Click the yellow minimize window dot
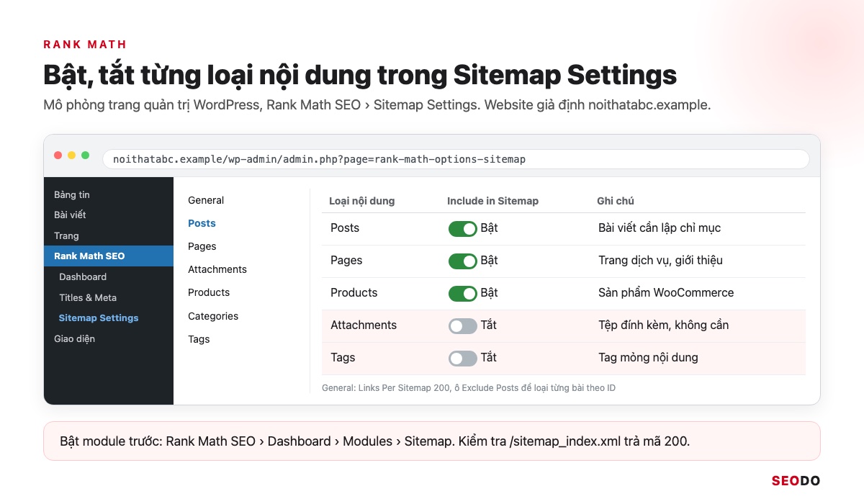Viewport: 864px width, 504px height. [x=72, y=155]
